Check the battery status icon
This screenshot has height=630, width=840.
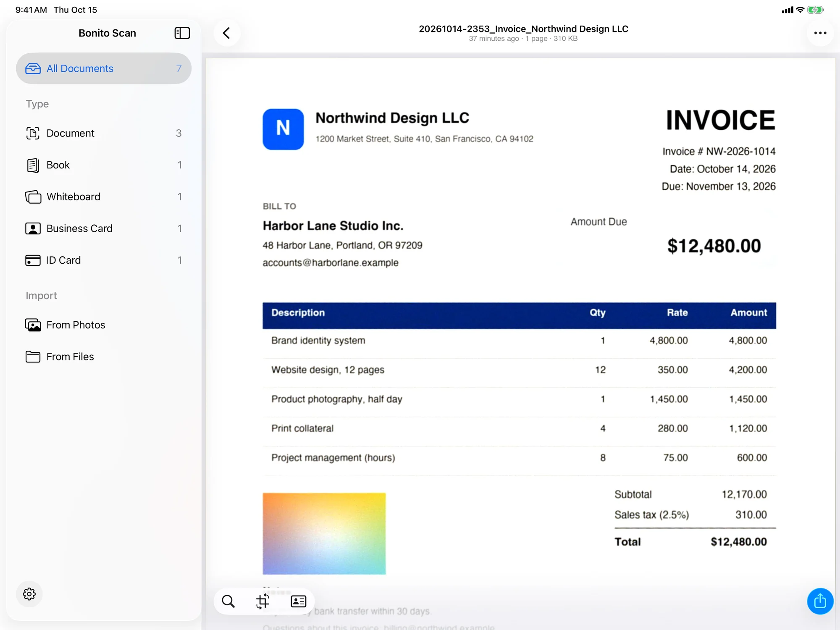coord(815,10)
